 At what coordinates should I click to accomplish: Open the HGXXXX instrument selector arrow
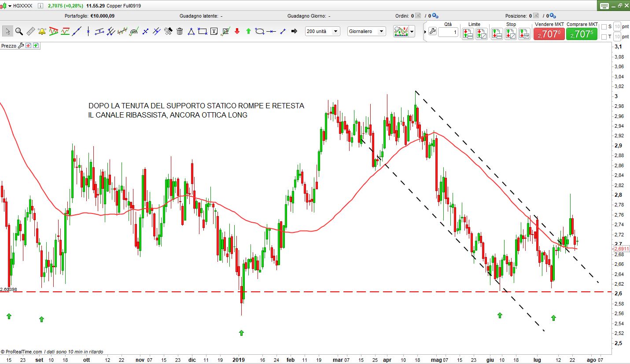[x=10, y=6]
